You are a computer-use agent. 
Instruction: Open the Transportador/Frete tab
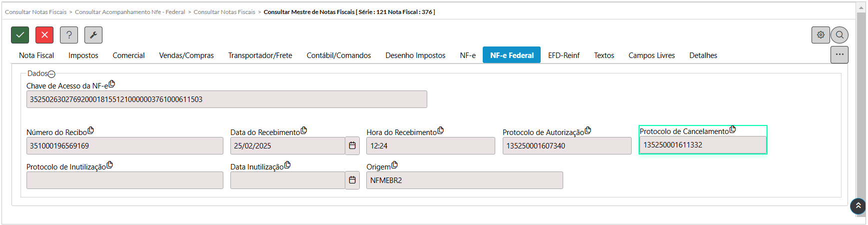pos(260,55)
